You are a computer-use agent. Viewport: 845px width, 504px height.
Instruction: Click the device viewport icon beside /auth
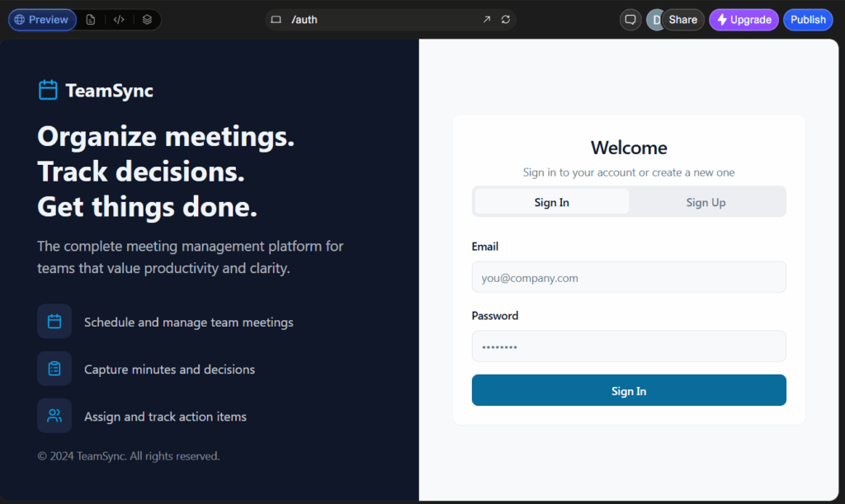tap(276, 20)
